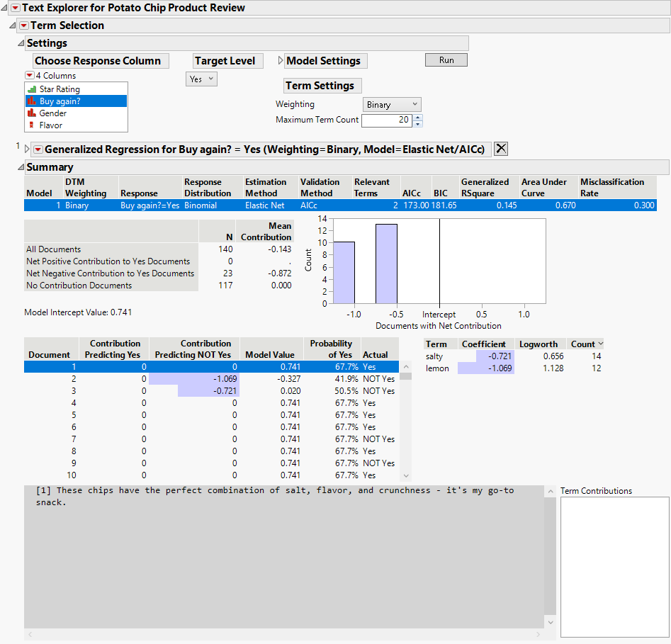Select document 2 row in table
Image resolution: width=671 pixels, height=644 pixels.
pyautogui.click(x=213, y=379)
